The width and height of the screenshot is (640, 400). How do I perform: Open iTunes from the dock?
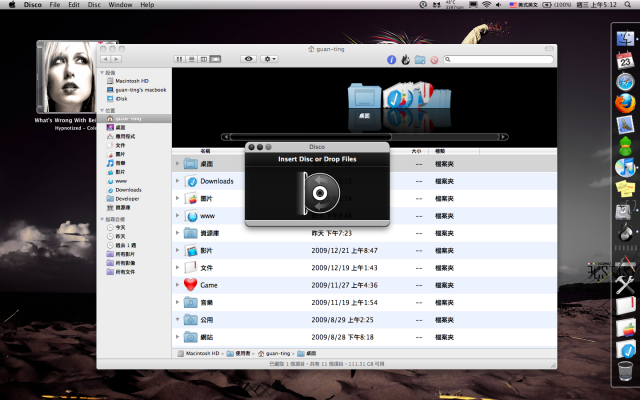(625, 167)
